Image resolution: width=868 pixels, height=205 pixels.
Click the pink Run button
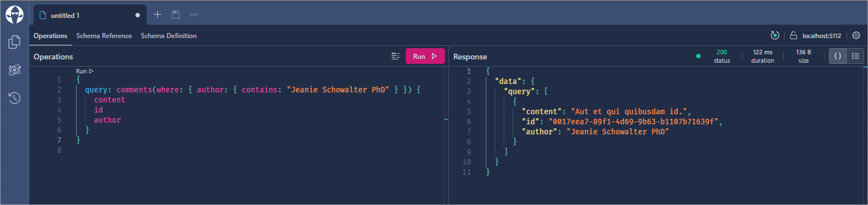pyautogui.click(x=425, y=56)
